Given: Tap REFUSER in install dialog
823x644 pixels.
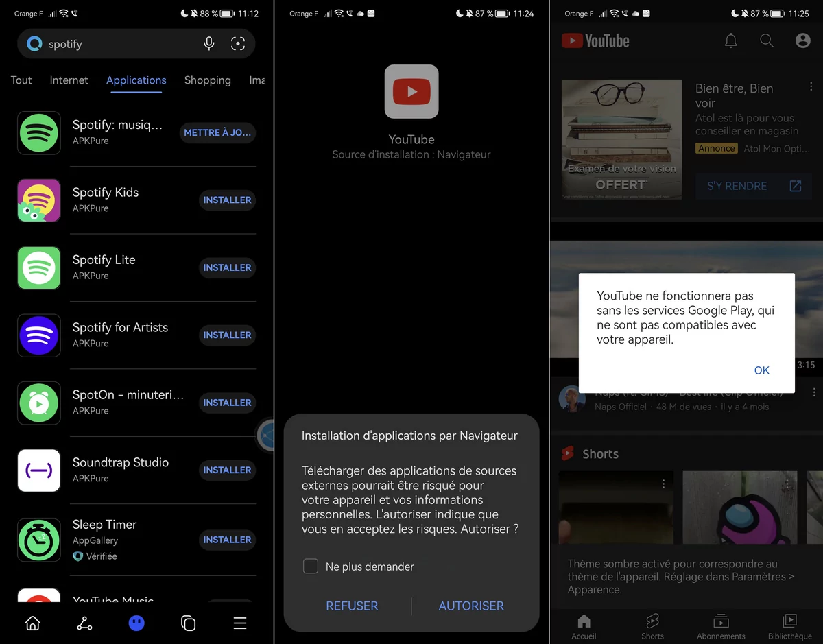Looking at the screenshot, I should [352, 606].
